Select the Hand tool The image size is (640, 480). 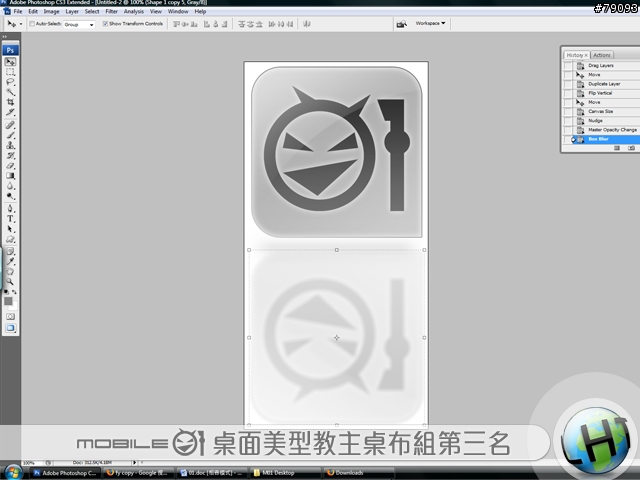10,271
